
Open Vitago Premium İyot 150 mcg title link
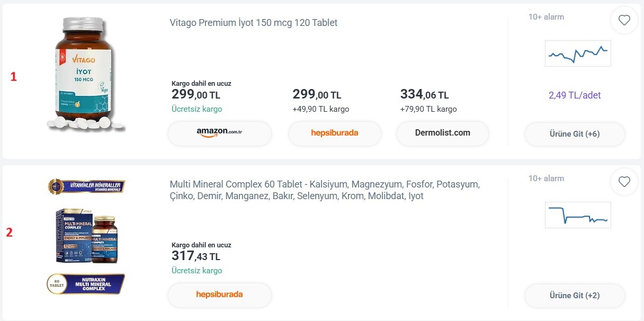pos(253,23)
